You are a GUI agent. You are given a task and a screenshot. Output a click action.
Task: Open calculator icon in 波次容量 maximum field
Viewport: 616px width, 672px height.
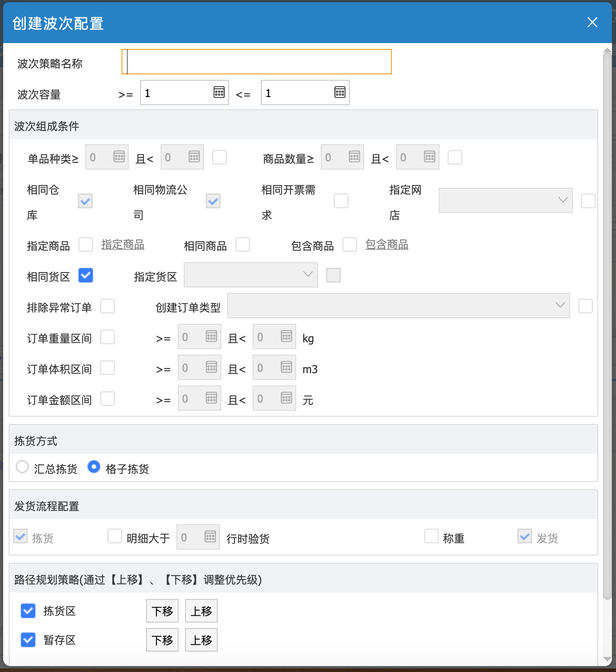click(340, 92)
